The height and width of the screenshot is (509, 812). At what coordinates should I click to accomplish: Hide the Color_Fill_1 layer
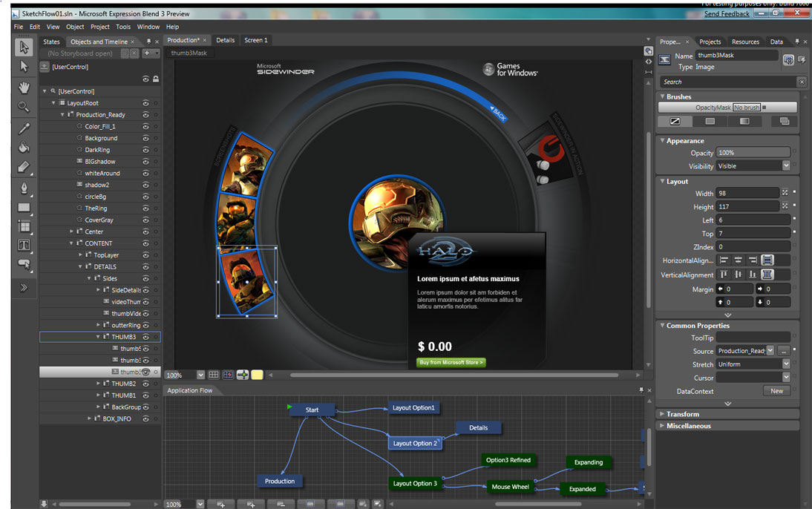point(145,126)
